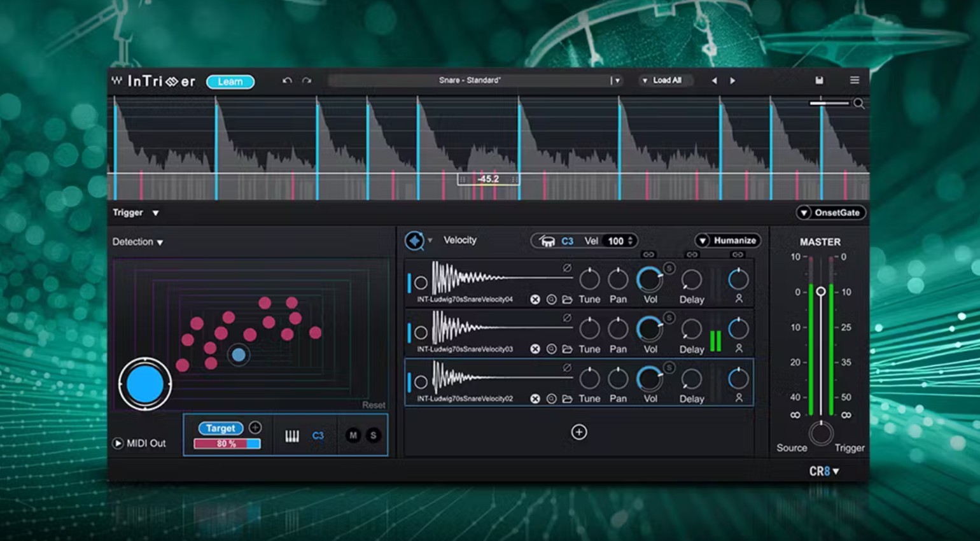Invert phase on the SnareVelocity04 sample
This screenshot has height=541, width=980.
click(x=567, y=268)
